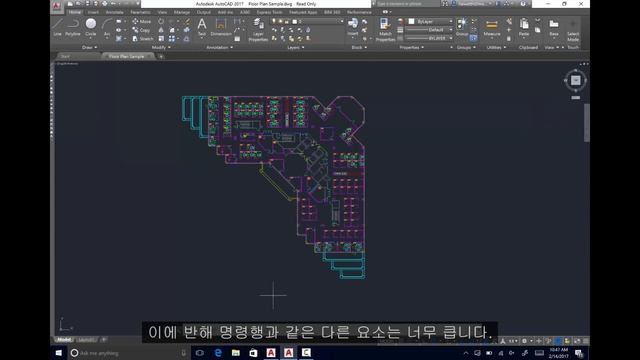
Task: Expand the Layers panel
Action: [296, 47]
